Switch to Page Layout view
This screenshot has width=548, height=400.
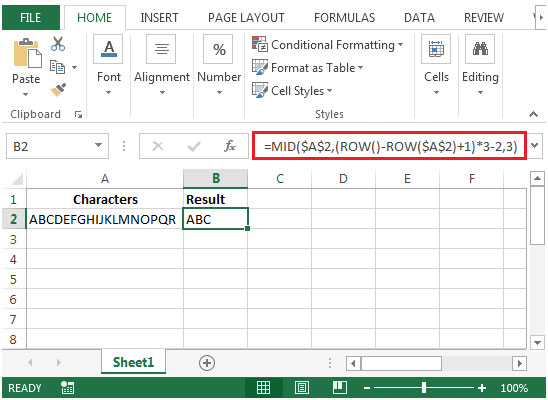[302, 387]
